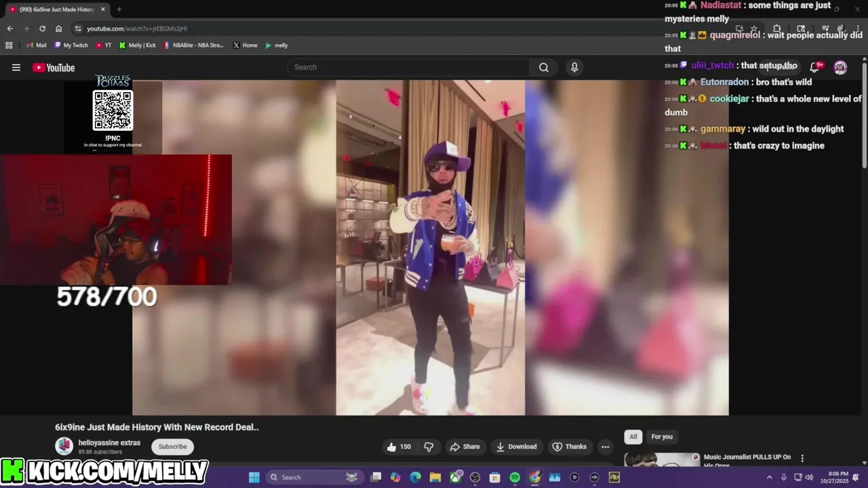868x488 pixels.
Task: Open Spotify from the taskbar
Action: (x=515, y=477)
